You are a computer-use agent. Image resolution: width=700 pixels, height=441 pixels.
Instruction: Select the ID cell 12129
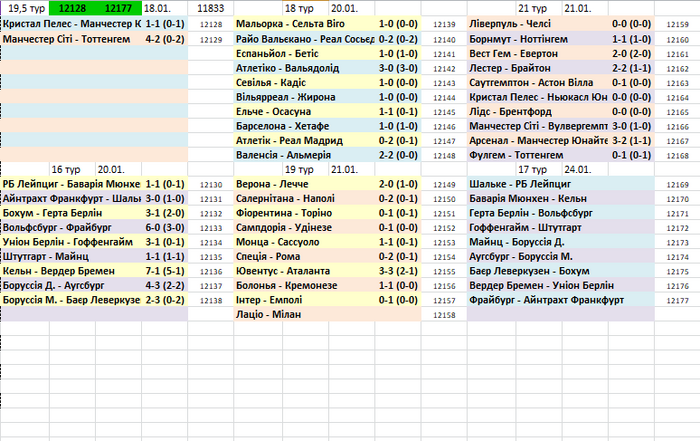coord(211,40)
